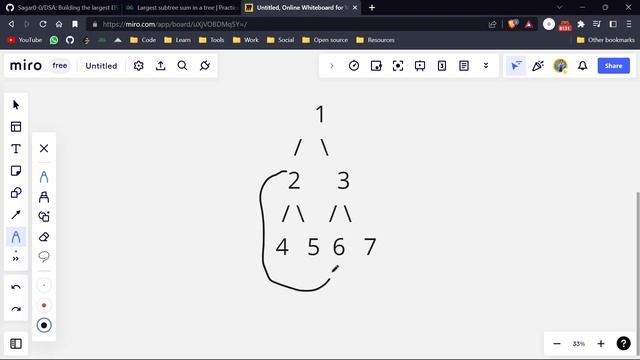Redo the last undone action
The image size is (640, 360).
pyautogui.click(x=16, y=309)
